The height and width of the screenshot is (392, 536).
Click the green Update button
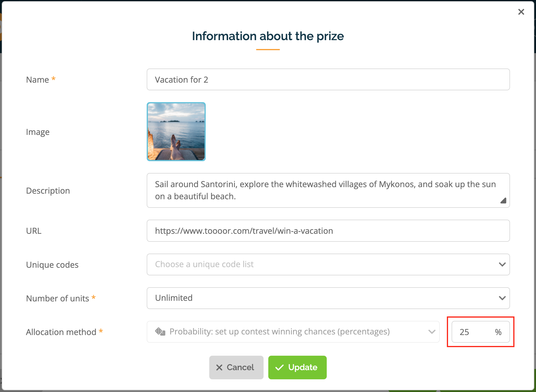[298, 367]
